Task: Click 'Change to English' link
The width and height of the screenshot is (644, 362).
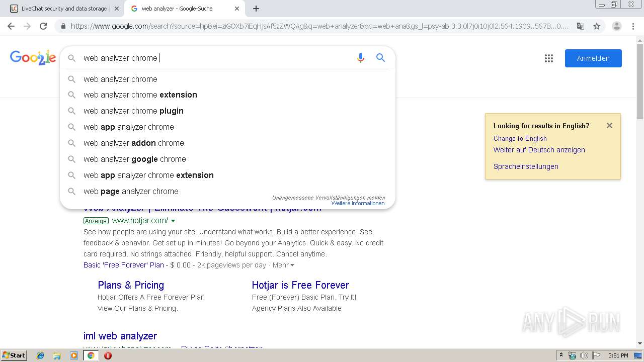Action: pos(520,138)
